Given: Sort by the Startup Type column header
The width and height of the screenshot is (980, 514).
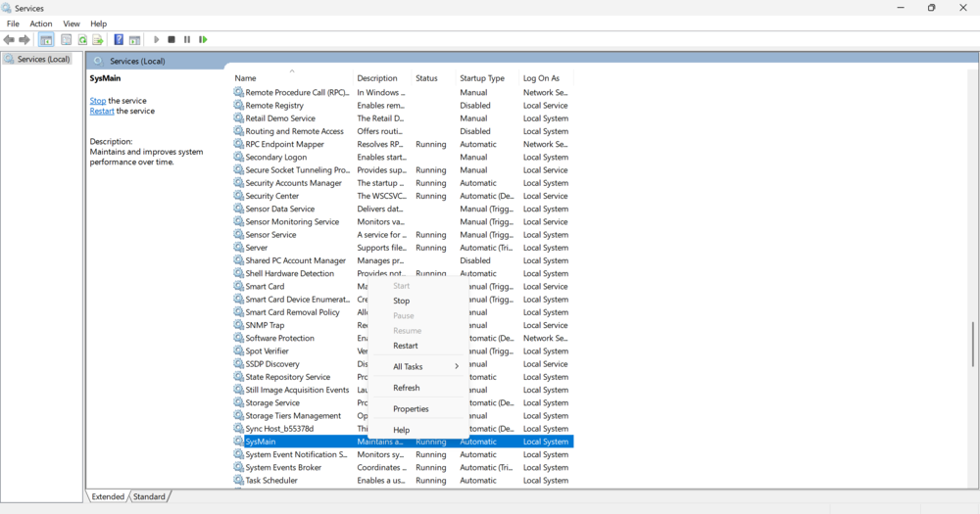Looking at the screenshot, I should [x=487, y=78].
